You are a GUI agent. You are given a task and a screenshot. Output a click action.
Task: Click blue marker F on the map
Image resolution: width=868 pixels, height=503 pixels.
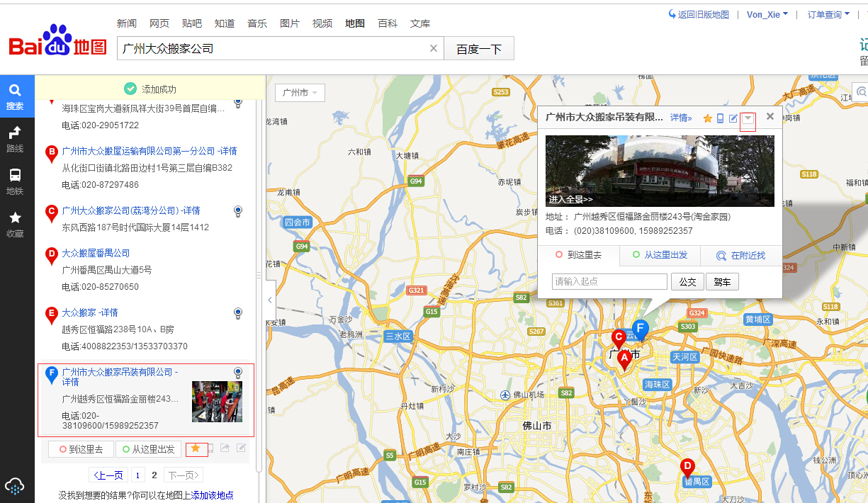point(640,329)
